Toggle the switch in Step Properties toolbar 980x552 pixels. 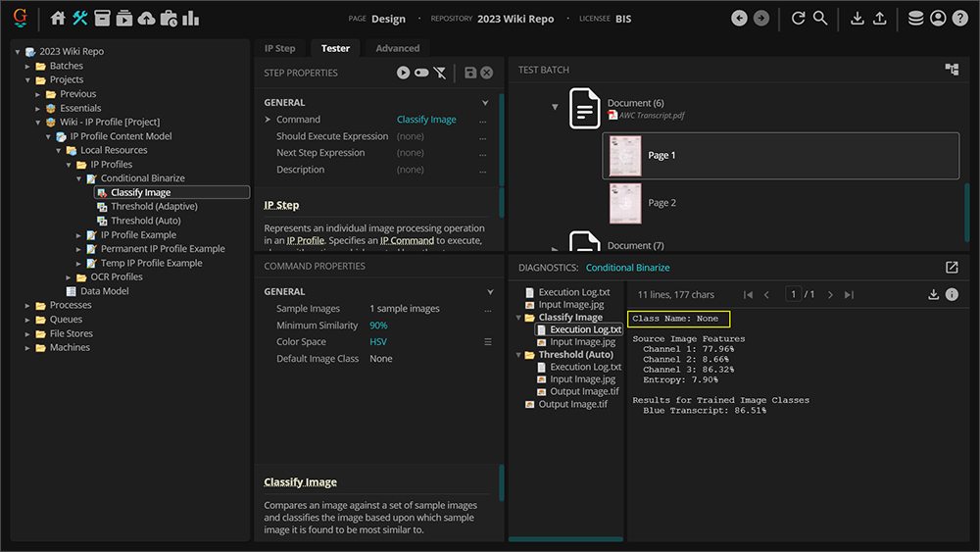421,73
